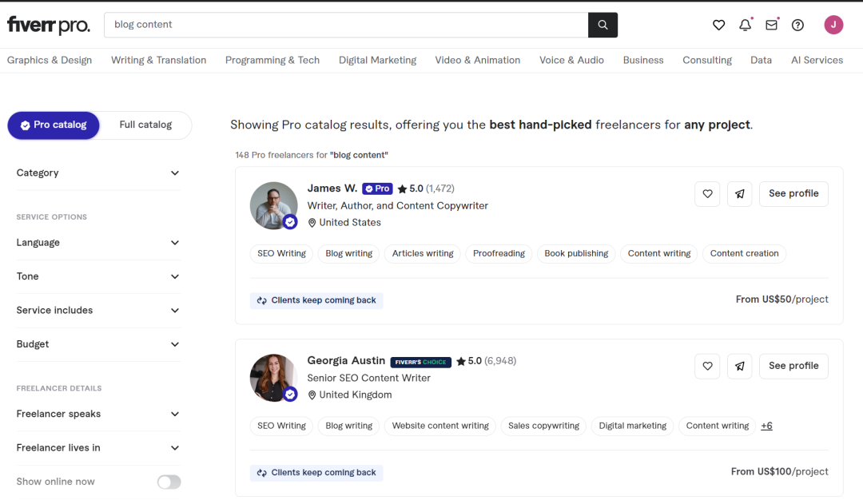Click the search magnifier button
Screen dimensions: 863x504
603,25
